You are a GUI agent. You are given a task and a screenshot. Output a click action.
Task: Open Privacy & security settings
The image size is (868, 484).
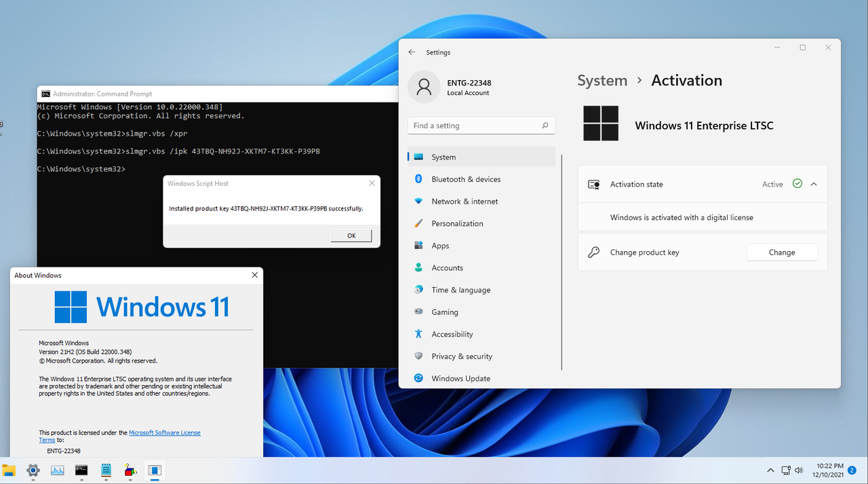click(x=481, y=356)
